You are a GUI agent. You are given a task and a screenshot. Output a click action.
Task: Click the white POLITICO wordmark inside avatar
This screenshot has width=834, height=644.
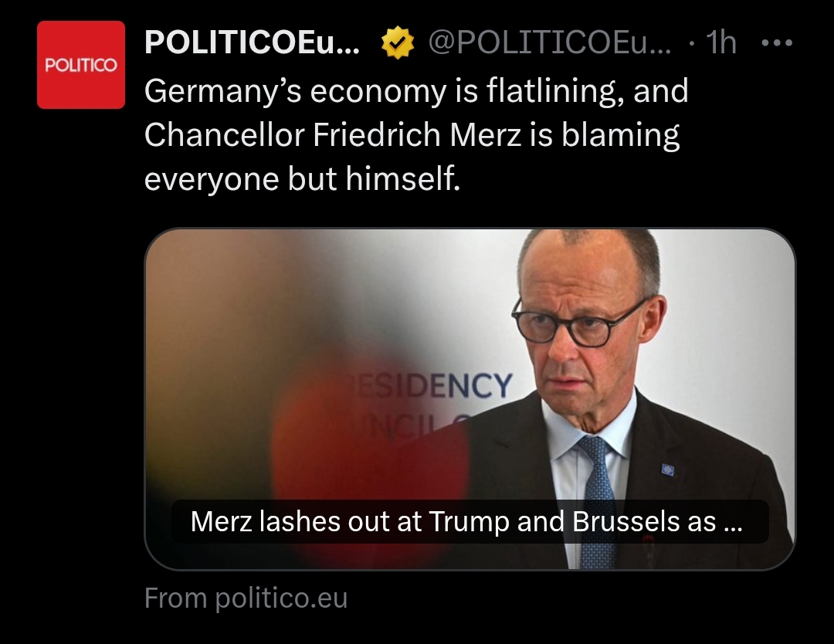click(81, 65)
